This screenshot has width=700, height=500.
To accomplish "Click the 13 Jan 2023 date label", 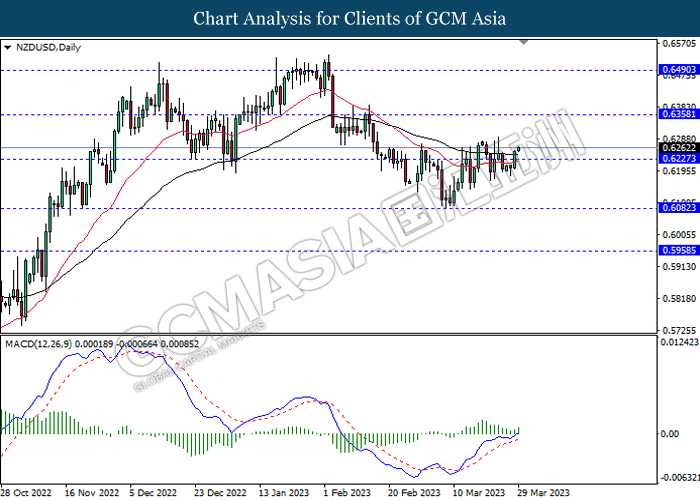I will point(284,492).
